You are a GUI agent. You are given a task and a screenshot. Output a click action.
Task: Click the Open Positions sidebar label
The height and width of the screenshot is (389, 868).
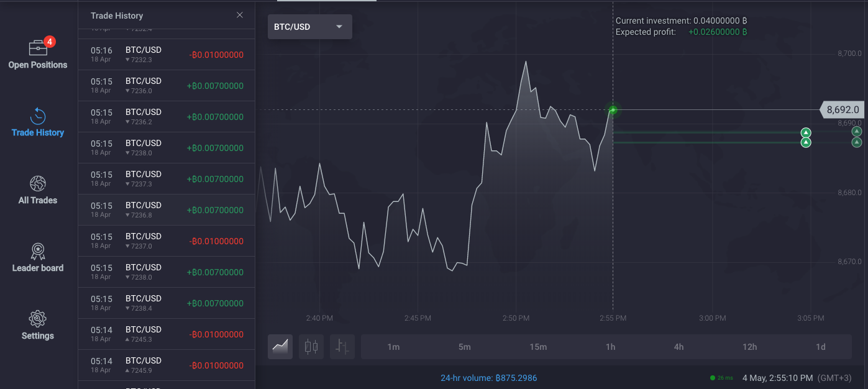pos(38,65)
